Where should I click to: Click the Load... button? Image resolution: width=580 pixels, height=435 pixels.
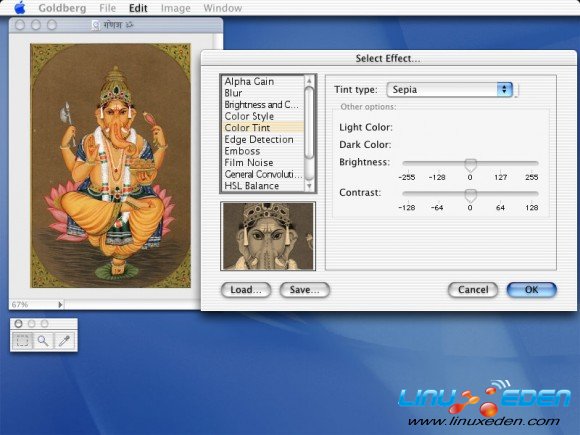pos(246,290)
